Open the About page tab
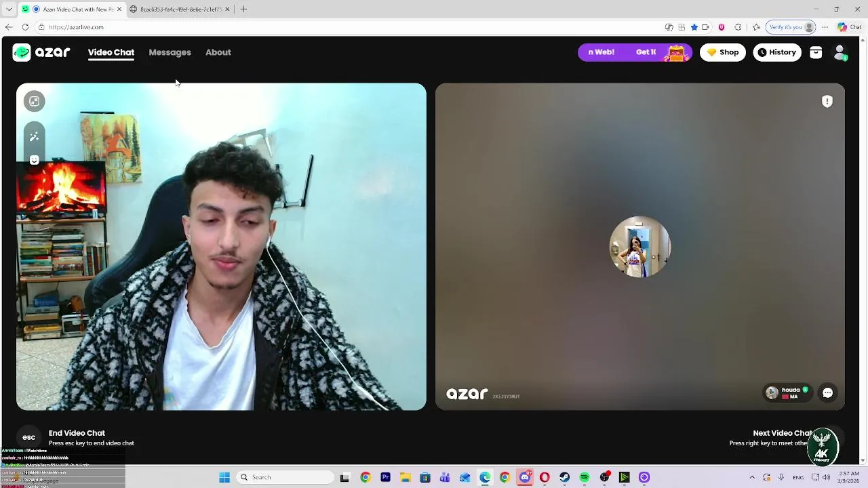Image resolution: width=868 pixels, height=488 pixels. click(218, 52)
